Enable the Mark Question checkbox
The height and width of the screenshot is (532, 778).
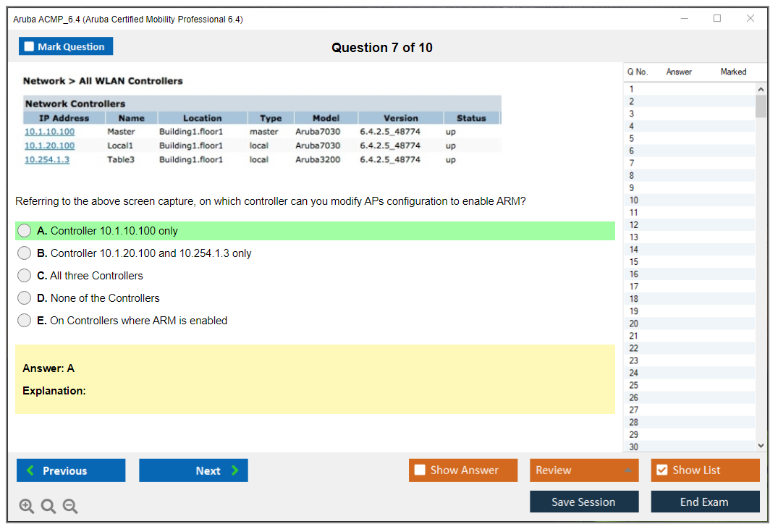[30, 47]
